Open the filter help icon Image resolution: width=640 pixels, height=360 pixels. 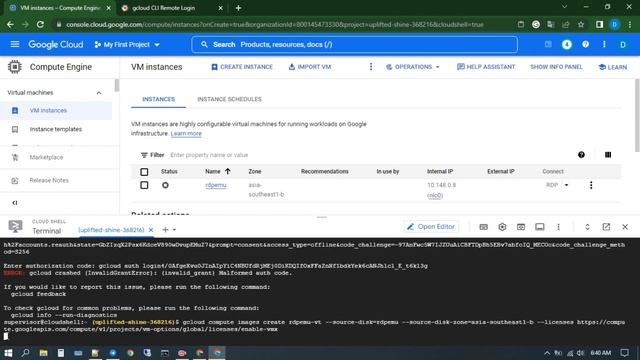581,155
